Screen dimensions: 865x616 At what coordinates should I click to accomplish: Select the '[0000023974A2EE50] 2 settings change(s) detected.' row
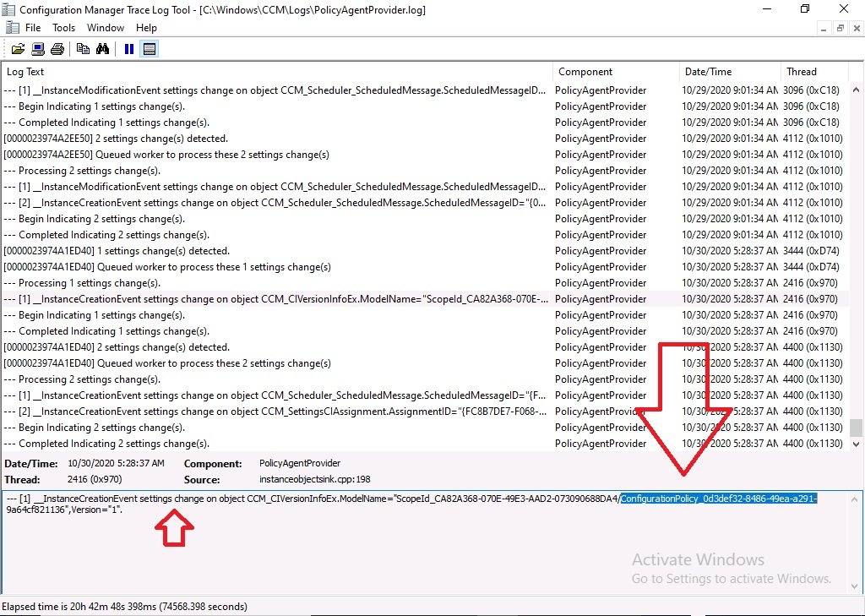[x=425, y=139]
